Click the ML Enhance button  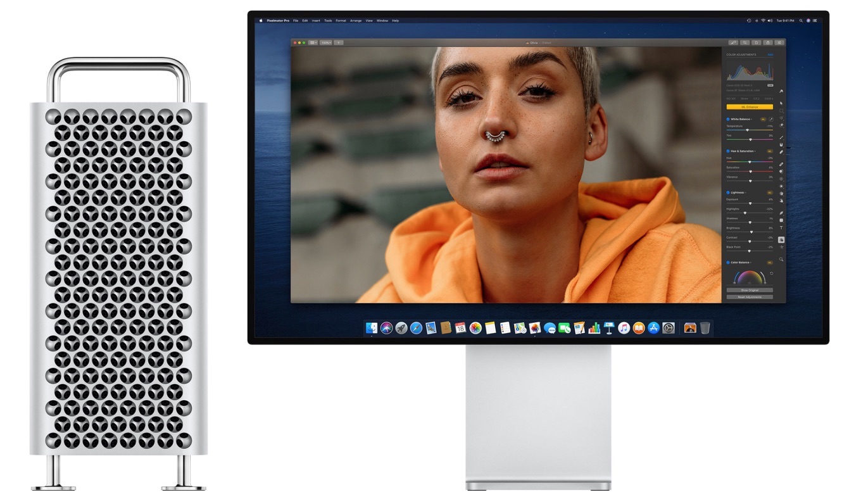coord(750,107)
